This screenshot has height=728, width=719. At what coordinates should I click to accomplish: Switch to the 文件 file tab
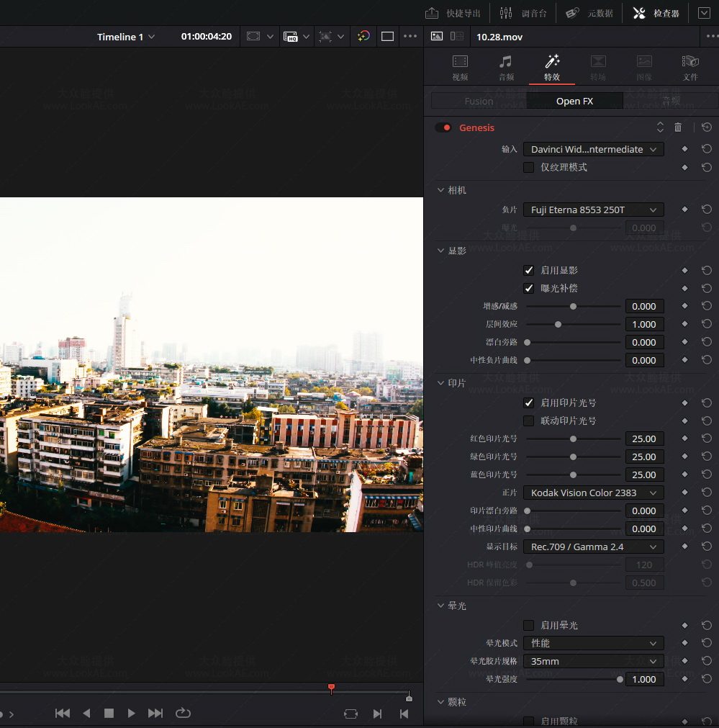[x=690, y=68]
